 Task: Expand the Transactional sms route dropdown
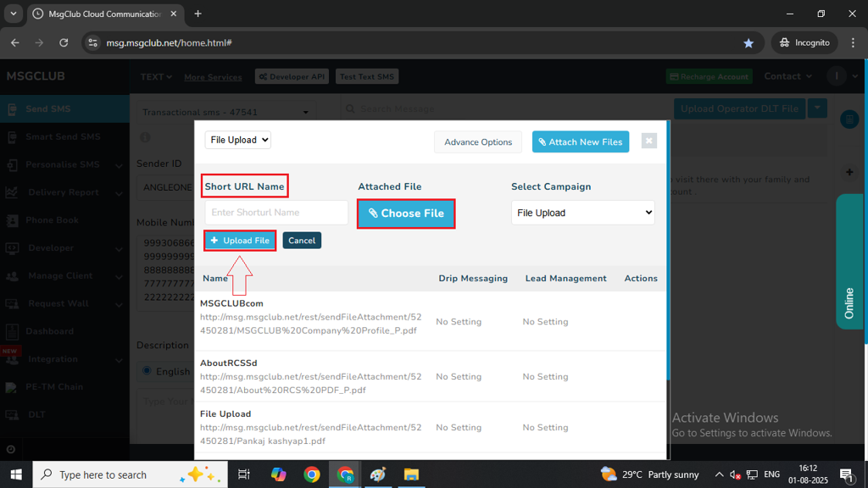pos(226,113)
